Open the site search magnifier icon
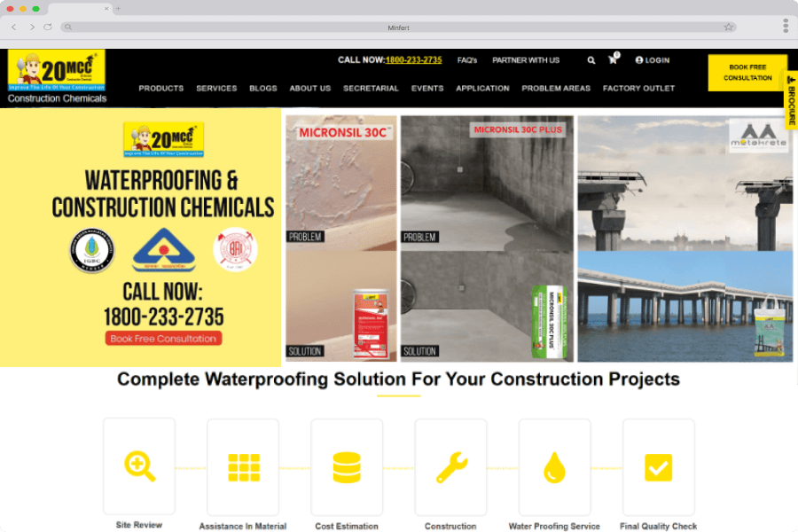 (591, 60)
